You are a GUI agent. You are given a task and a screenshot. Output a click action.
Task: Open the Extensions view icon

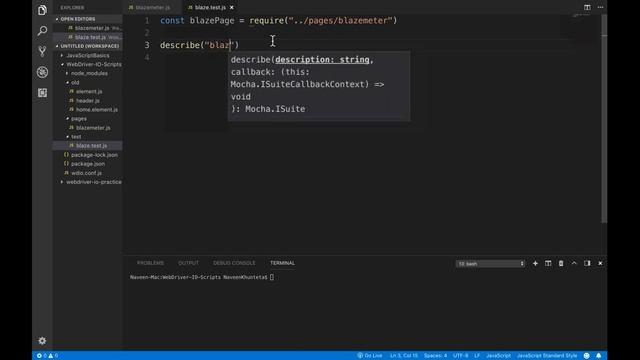pyautogui.click(x=42, y=93)
